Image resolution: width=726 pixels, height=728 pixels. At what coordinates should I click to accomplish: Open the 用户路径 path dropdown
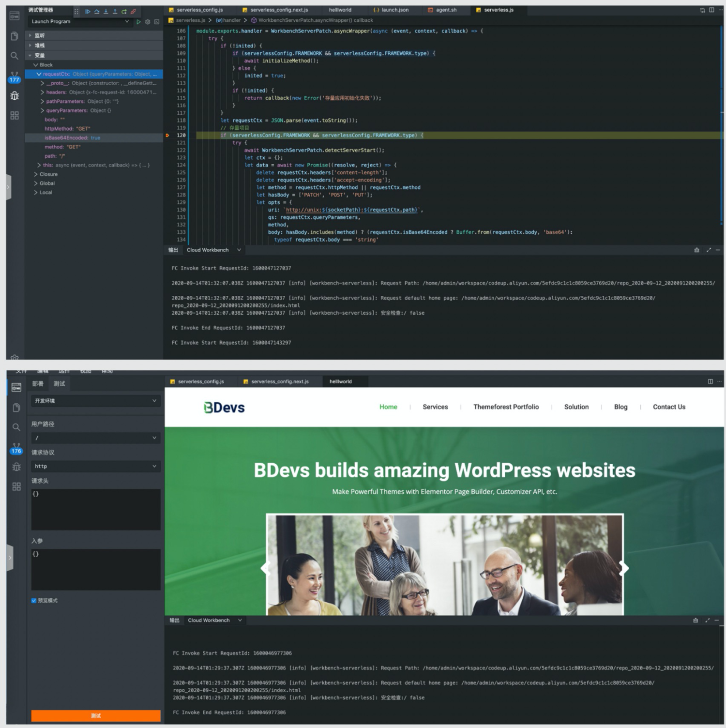(96, 438)
